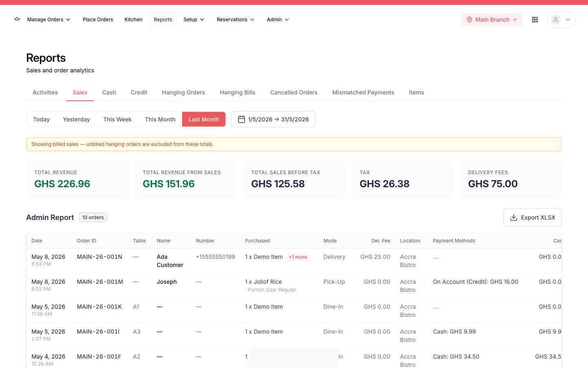Filter by This Month
Image resolution: width=588 pixels, height=368 pixels.
[x=160, y=119]
